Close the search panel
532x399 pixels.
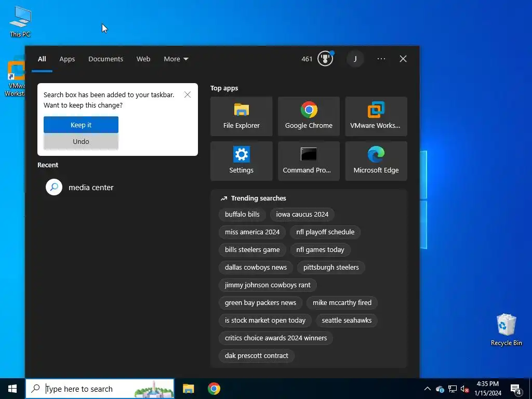tap(403, 59)
